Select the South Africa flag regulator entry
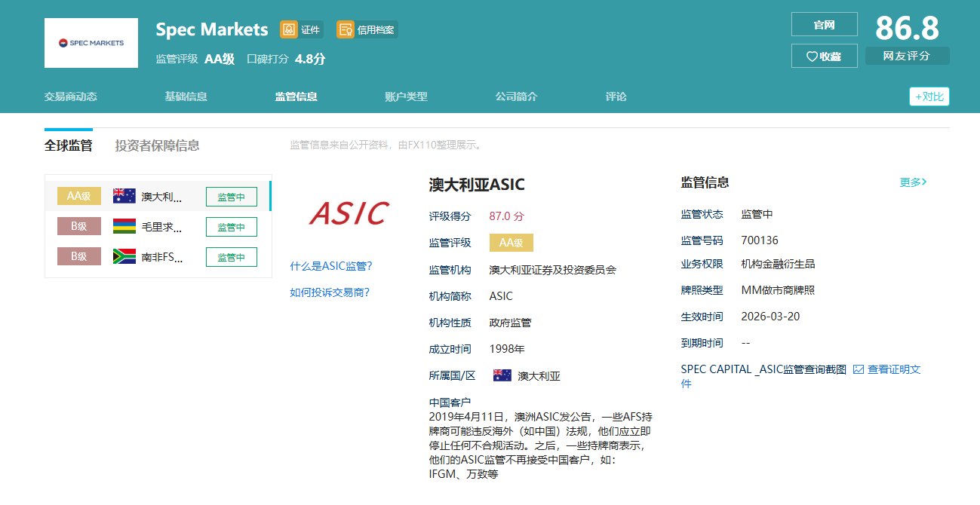The height and width of the screenshot is (505, 980). [x=124, y=256]
